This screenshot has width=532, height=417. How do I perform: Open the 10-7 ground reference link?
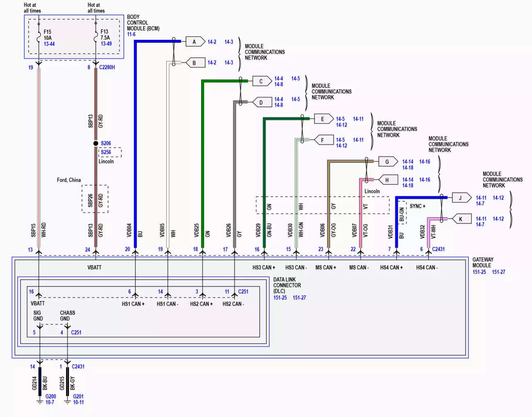(x=50, y=402)
